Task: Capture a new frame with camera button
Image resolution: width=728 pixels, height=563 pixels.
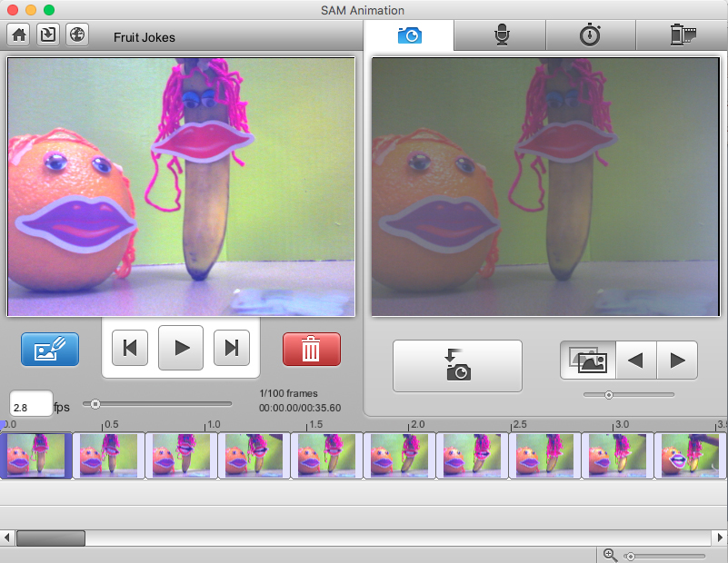Action: (x=457, y=366)
